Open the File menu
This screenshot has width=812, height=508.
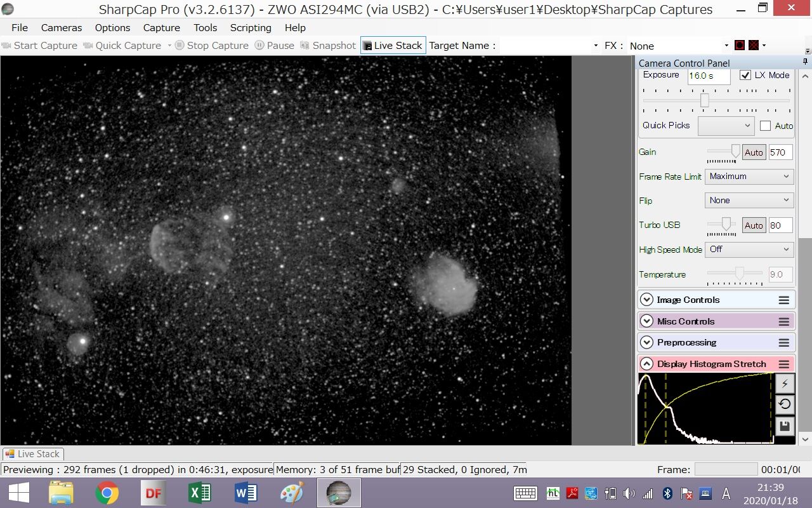20,27
